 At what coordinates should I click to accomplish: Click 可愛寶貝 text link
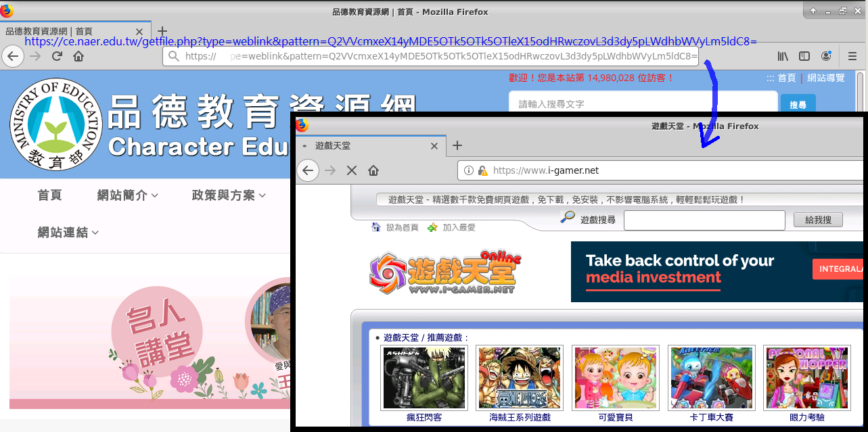pyautogui.click(x=616, y=418)
